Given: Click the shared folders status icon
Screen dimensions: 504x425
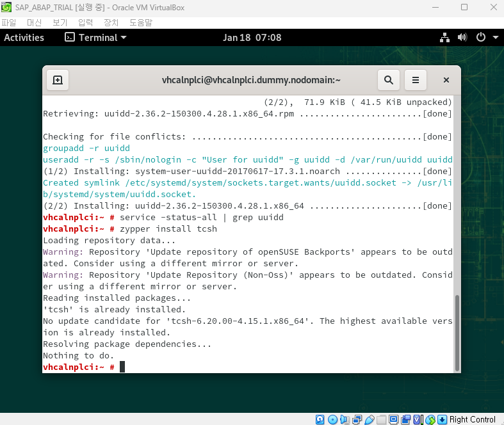Looking at the screenshot, I should (x=382, y=419).
